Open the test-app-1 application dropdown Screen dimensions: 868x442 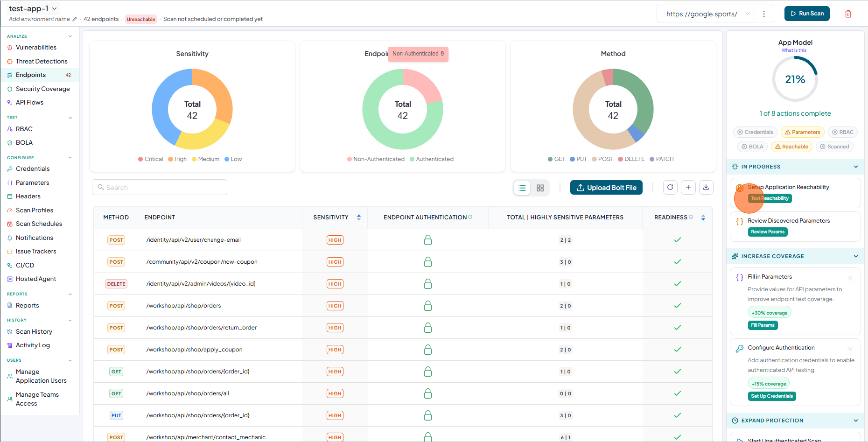33,8
